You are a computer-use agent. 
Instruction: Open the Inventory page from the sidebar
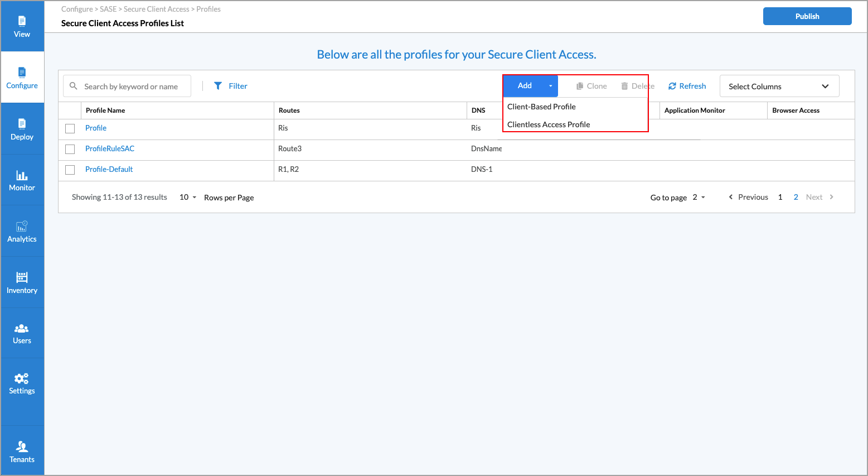point(22,281)
